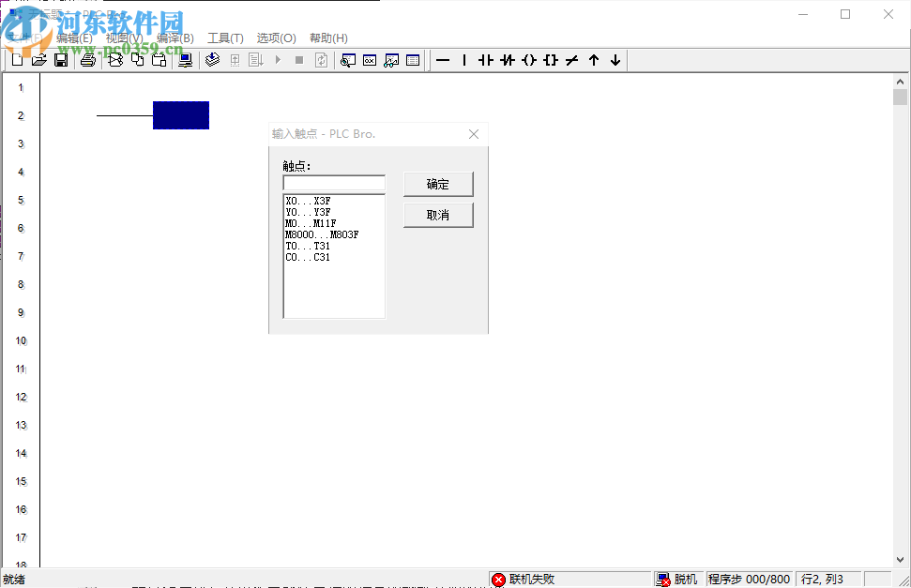Minimize the PLC Bro. window
Image resolution: width=911 pixels, height=588 pixels.
coord(803,14)
